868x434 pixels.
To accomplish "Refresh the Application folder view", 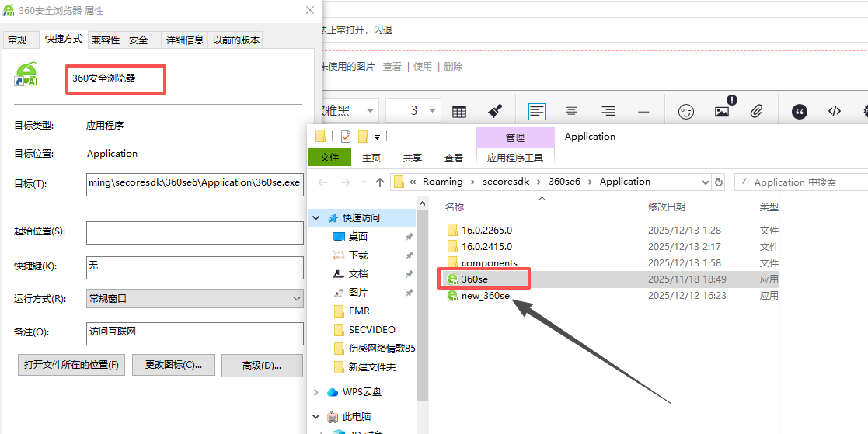I will click(719, 182).
